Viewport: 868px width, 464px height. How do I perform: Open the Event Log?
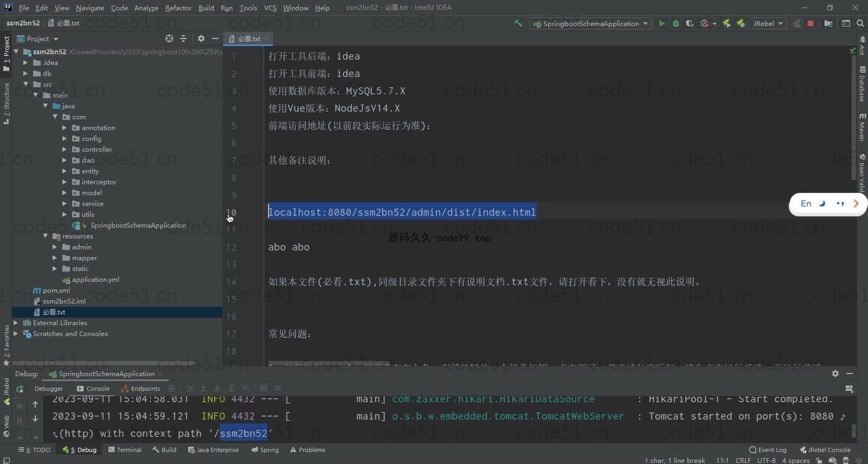(x=768, y=450)
